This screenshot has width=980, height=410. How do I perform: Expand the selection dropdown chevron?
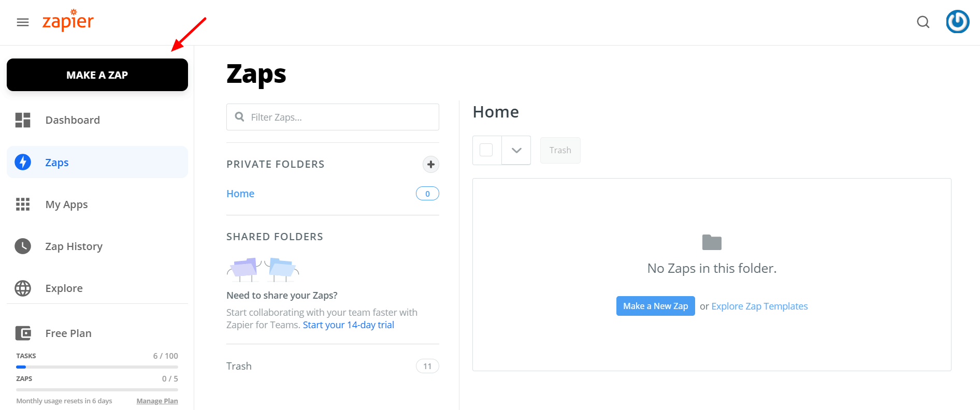[516, 150]
